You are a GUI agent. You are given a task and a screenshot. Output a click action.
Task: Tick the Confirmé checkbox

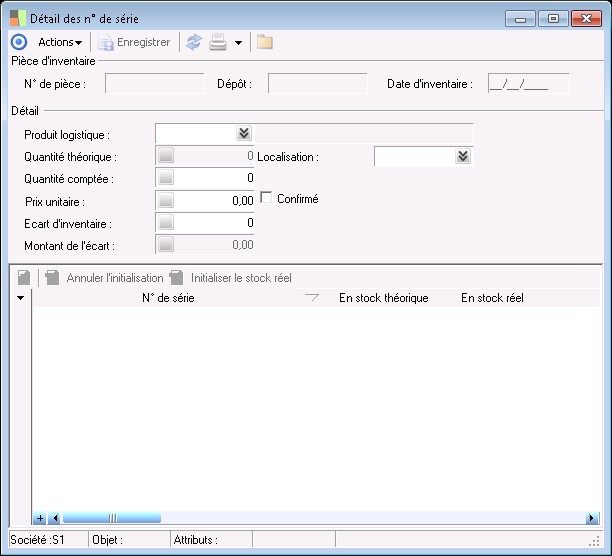tap(266, 197)
